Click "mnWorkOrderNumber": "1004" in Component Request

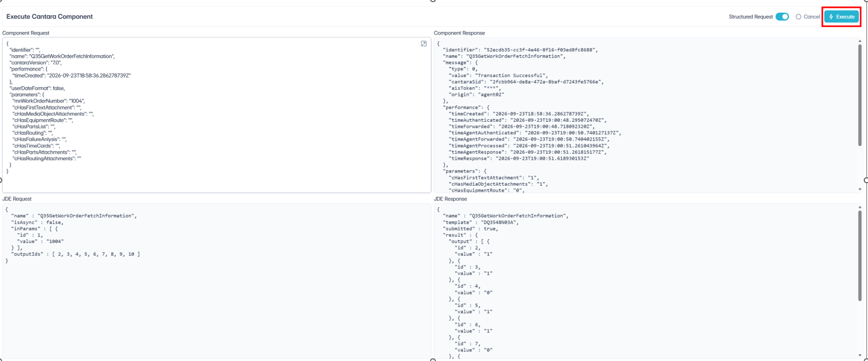point(49,101)
